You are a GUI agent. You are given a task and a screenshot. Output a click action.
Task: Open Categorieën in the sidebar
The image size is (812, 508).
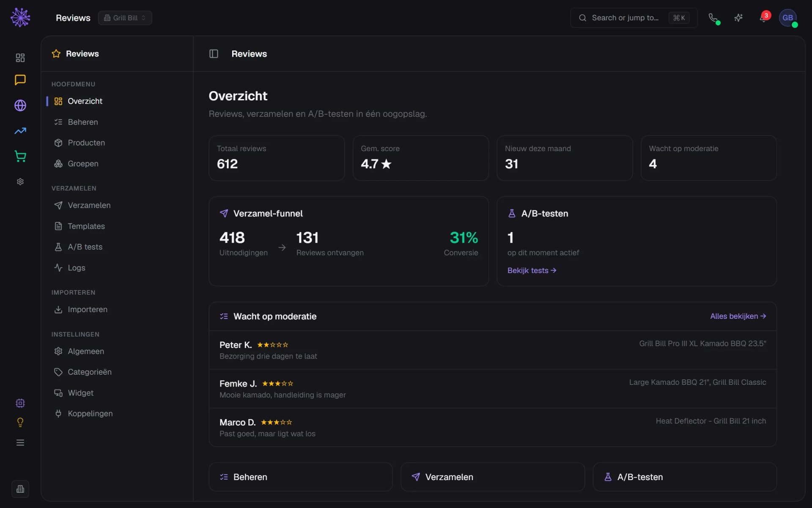(117, 372)
